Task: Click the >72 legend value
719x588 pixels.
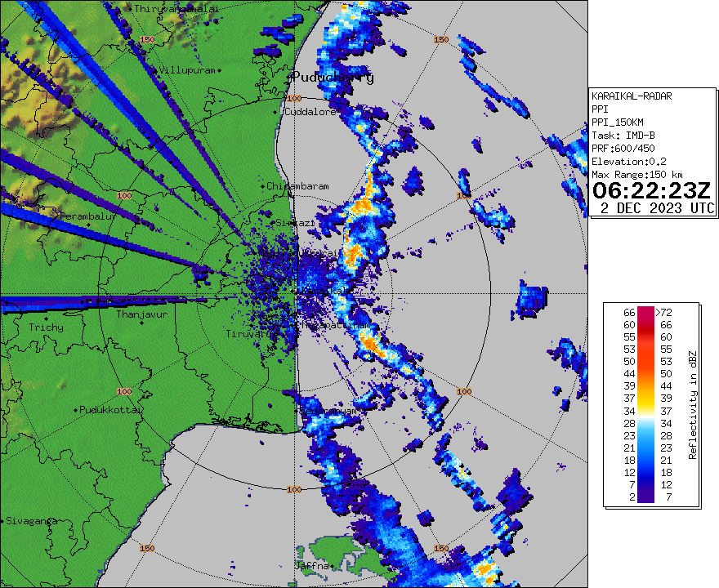Action: point(663,313)
